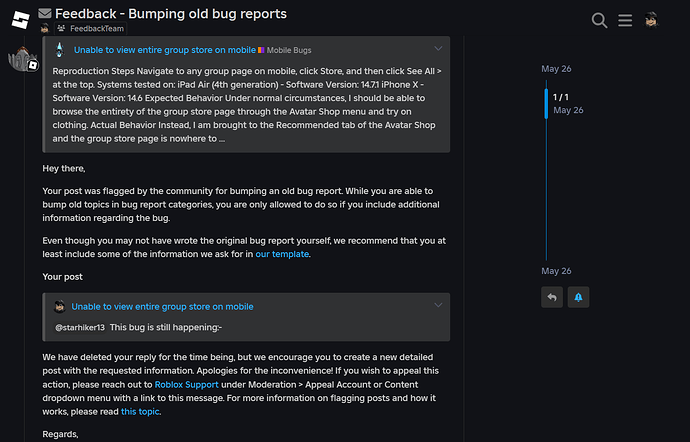Open the post author's avatar

click(23, 59)
